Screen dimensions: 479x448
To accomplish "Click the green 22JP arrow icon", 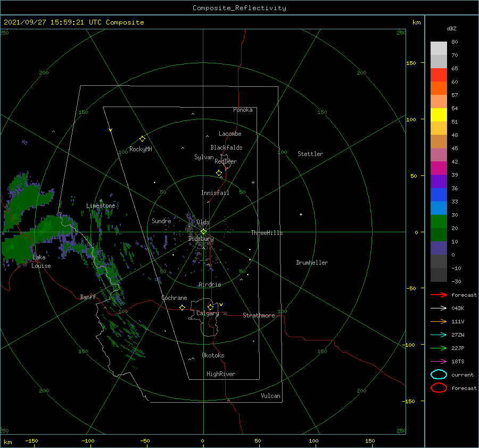I will (439, 348).
